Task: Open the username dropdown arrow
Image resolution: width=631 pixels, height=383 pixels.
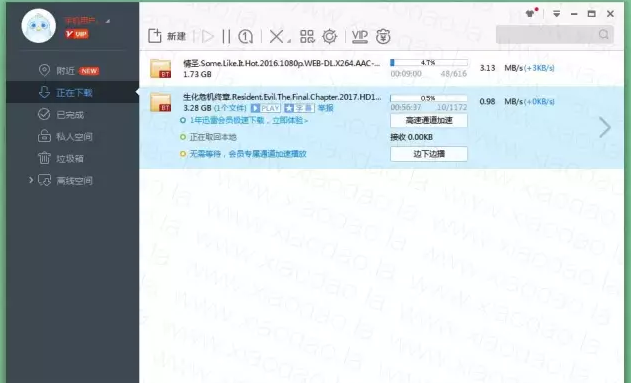Action: click(107, 21)
